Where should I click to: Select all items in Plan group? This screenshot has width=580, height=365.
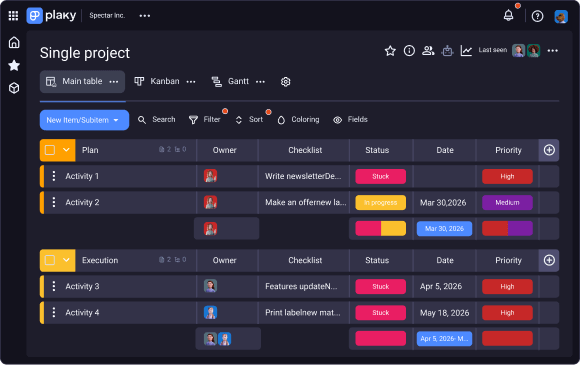point(50,150)
